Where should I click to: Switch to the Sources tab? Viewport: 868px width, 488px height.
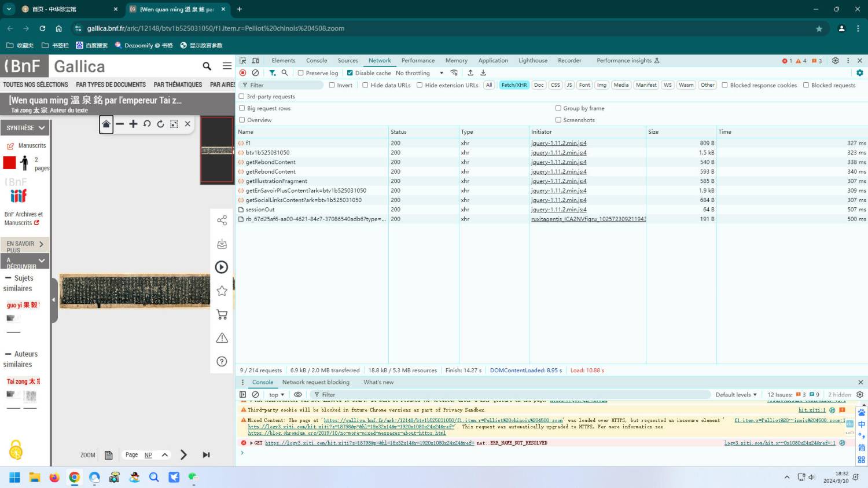[348, 60]
